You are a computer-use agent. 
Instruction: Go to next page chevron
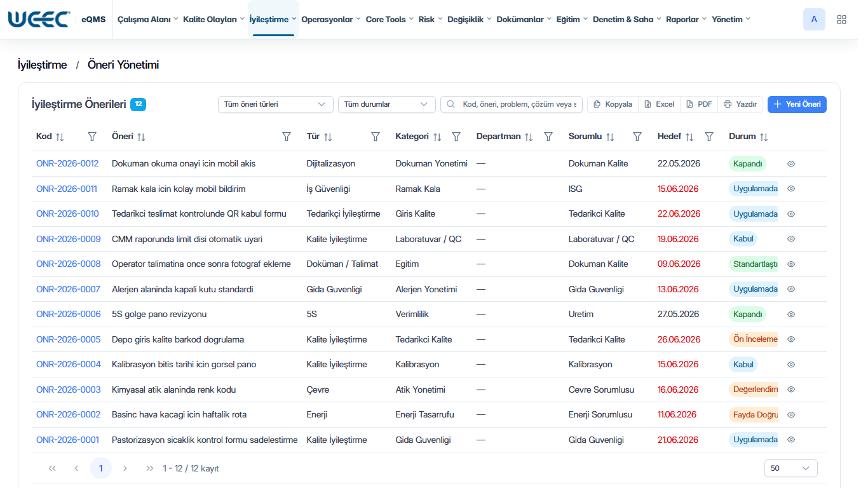(x=125, y=468)
